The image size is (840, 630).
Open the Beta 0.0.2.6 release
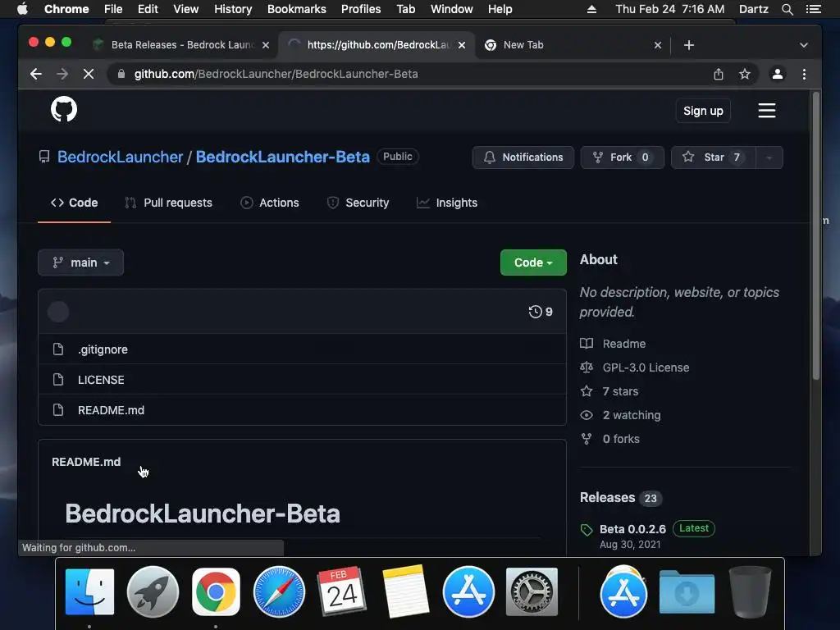(x=632, y=529)
